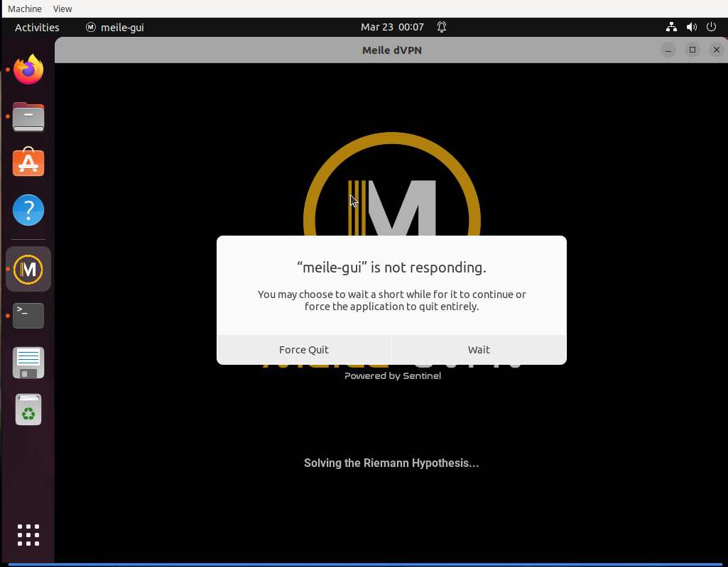This screenshot has height=567, width=728.
Task: Open the Trash icon in the dock
Action: click(28, 409)
